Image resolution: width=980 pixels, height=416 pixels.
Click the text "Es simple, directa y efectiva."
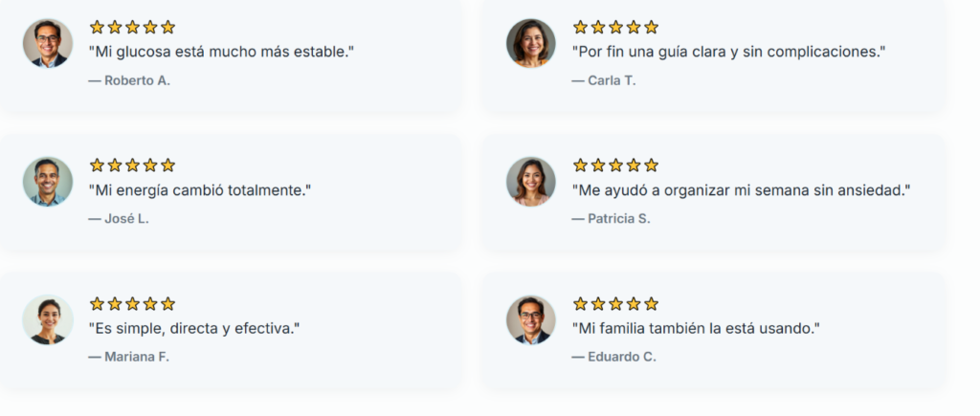tap(194, 329)
